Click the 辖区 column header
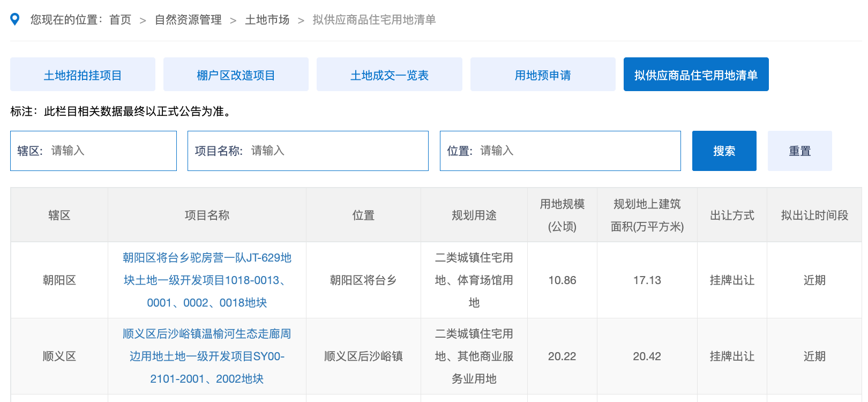Viewport: 868px width, 402px height. click(x=59, y=215)
